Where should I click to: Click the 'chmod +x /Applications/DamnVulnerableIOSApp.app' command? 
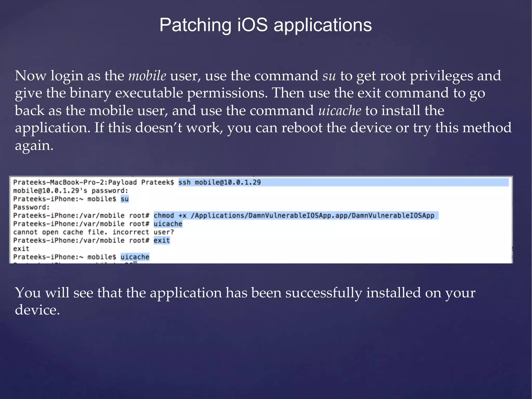tap(294, 216)
